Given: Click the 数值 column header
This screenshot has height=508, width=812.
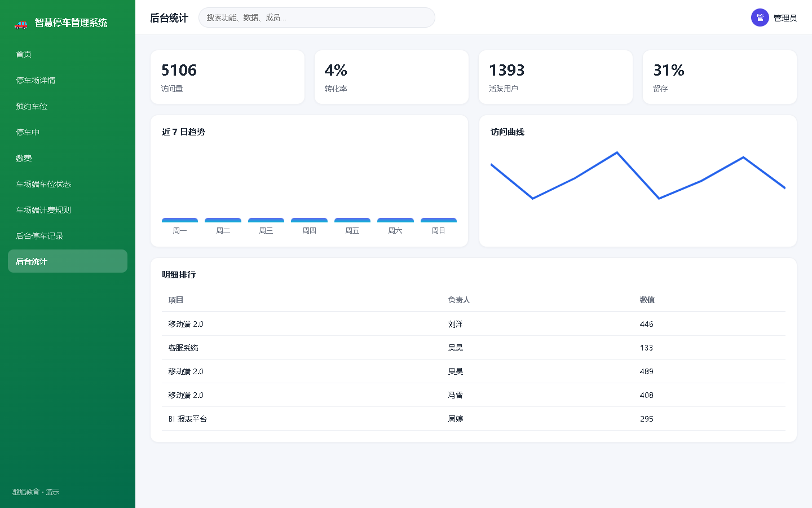Looking at the screenshot, I should click(647, 300).
